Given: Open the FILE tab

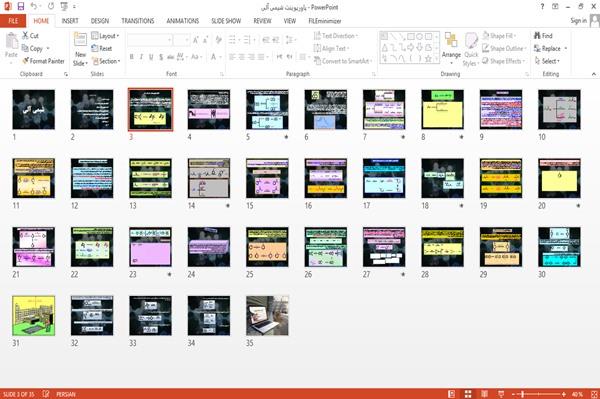Looking at the screenshot, I should pyautogui.click(x=13, y=21).
